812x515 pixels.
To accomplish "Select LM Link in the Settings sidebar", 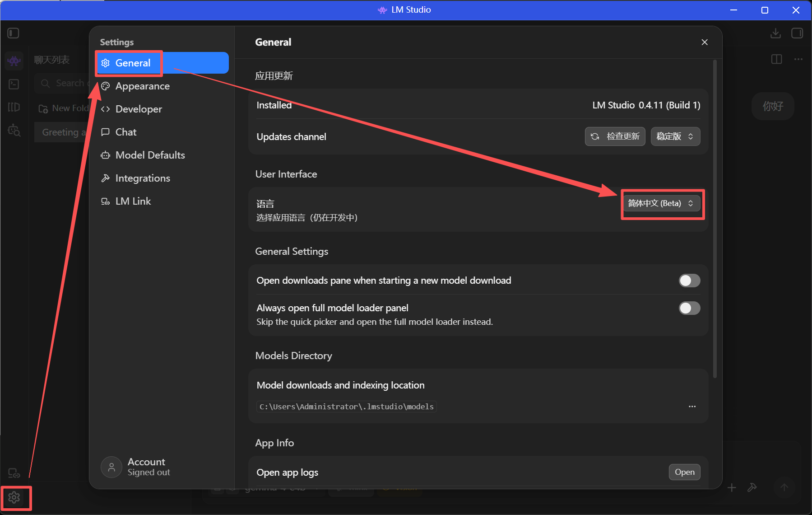I will (162, 201).
